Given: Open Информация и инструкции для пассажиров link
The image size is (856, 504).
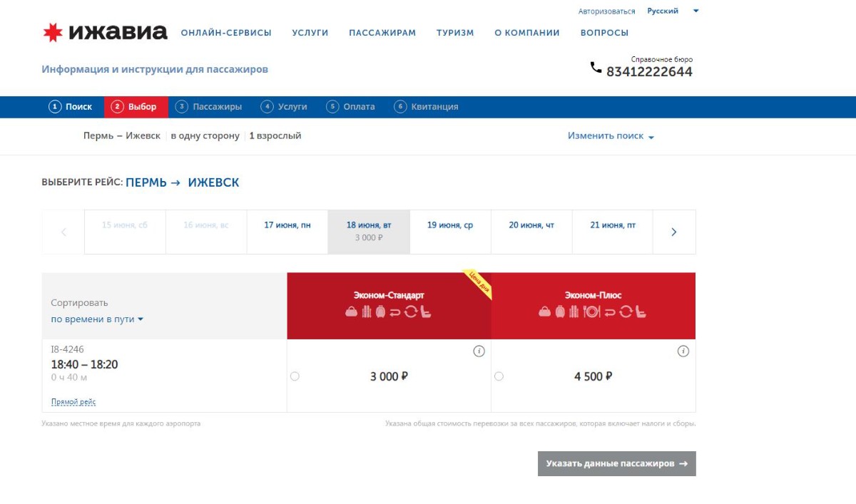Looking at the screenshot, I should point(155,70).
